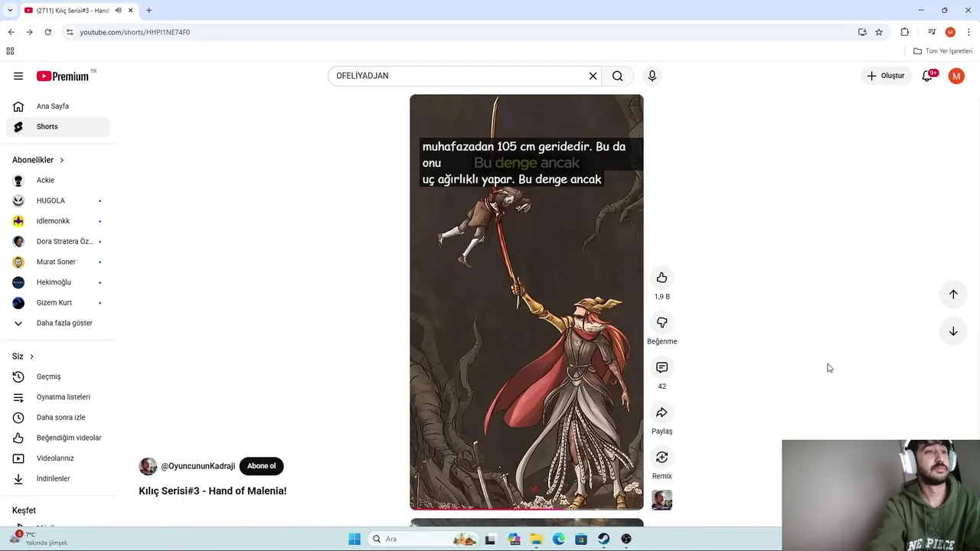Open HUGOLA channel subscription

click(x=58, y=201)
